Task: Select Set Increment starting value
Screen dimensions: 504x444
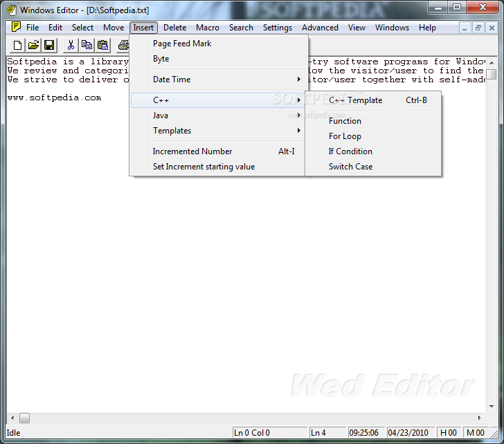Action: click(x=217, y=167)
